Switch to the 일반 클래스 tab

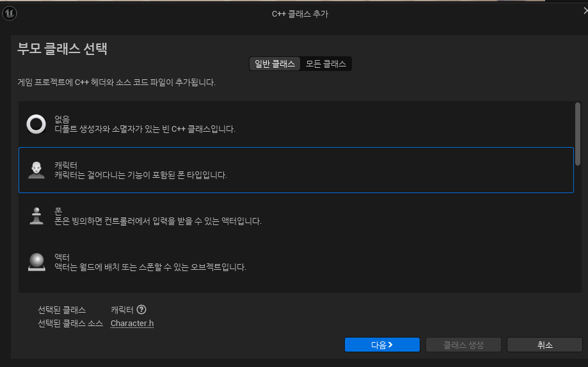[275, 64]
